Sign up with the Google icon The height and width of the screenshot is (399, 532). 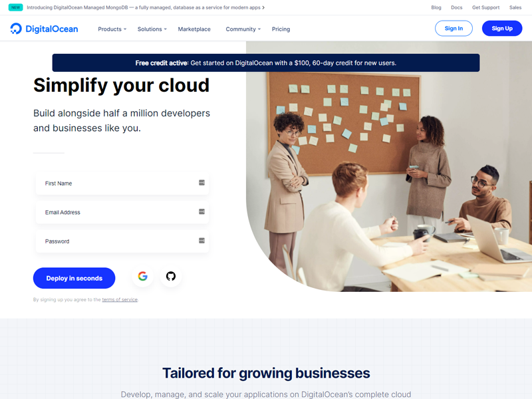(142, 276)
